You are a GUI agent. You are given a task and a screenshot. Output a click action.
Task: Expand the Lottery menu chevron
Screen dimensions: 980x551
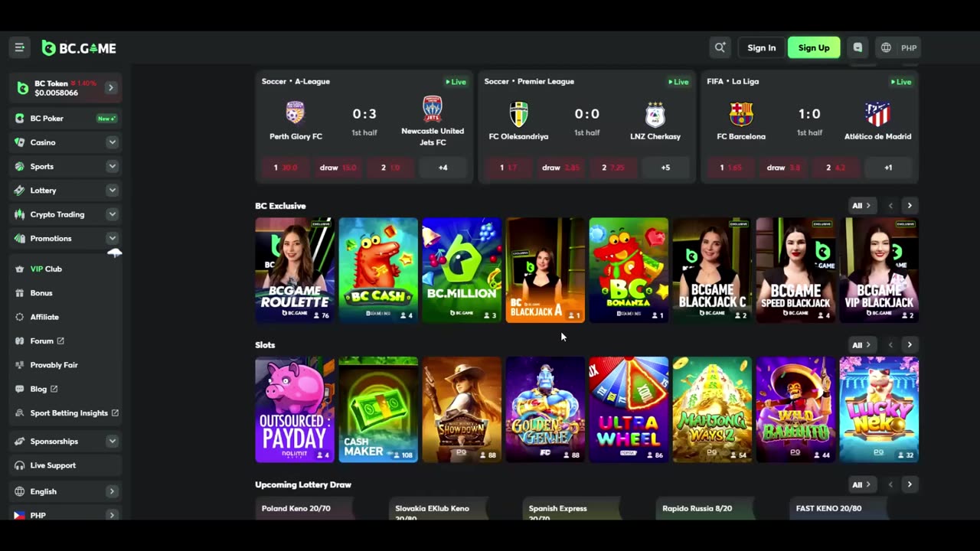click(112, 191)
